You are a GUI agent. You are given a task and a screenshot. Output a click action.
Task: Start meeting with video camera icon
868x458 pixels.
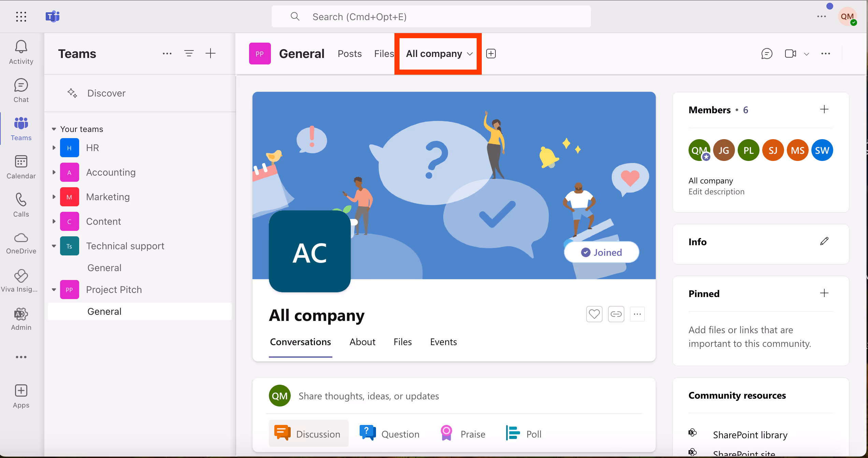click(790, 54)
